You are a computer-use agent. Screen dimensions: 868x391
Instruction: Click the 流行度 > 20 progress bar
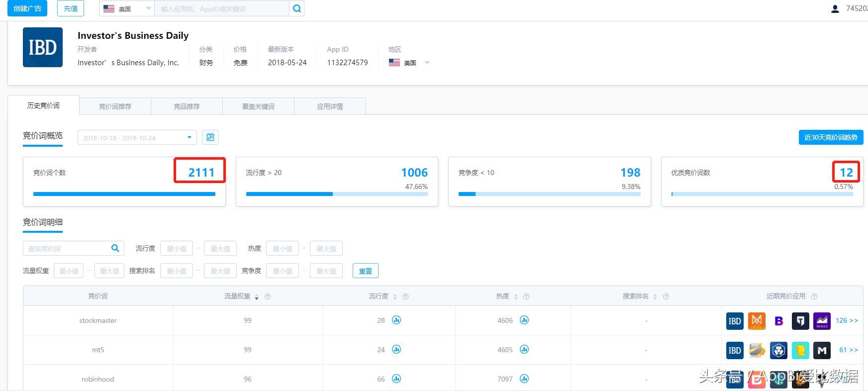coord(337,194)
